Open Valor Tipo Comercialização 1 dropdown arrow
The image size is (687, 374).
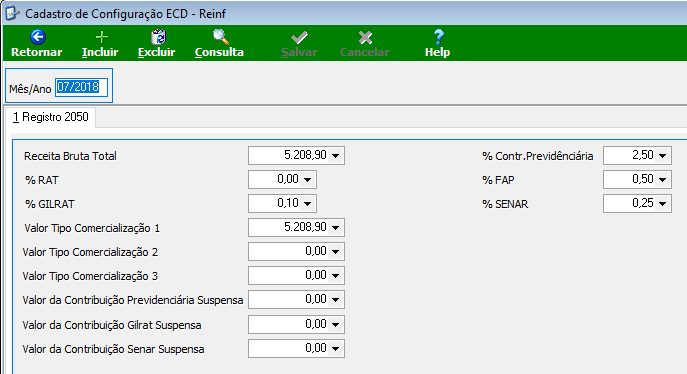[336, 228]
